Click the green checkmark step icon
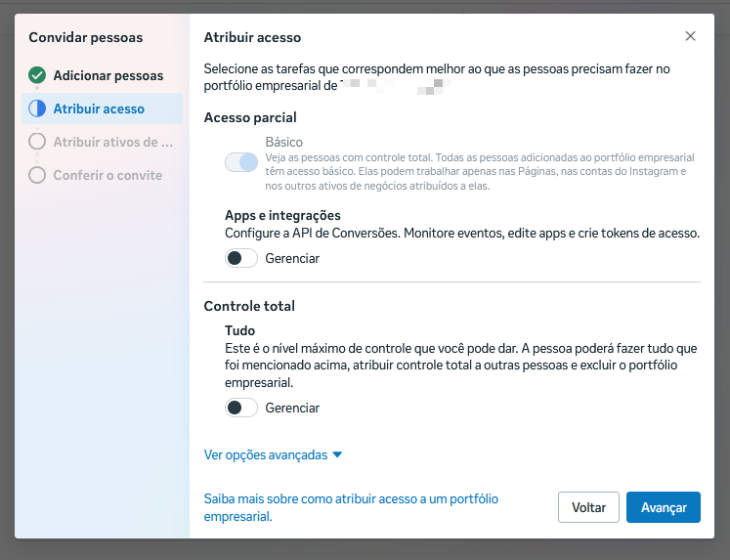Image resolution: width=730 pixels, height=560 pixels. tap(37, 75)
